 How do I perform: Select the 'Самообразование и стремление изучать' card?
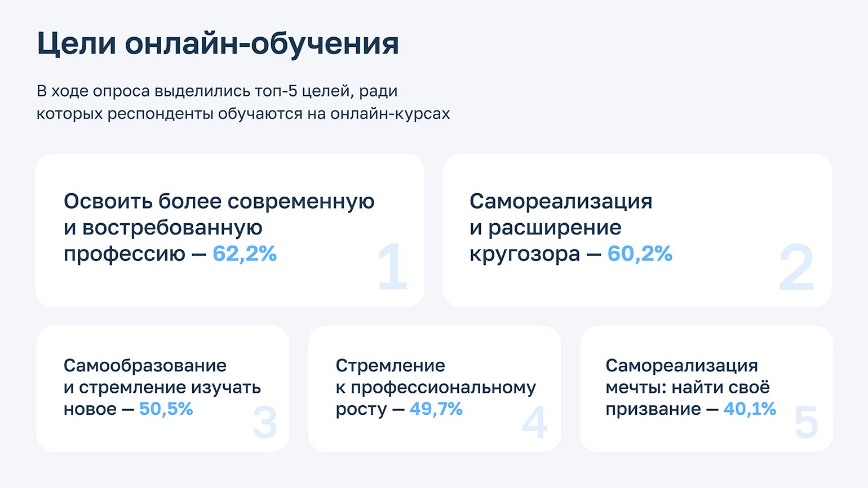tap(162, 388)
